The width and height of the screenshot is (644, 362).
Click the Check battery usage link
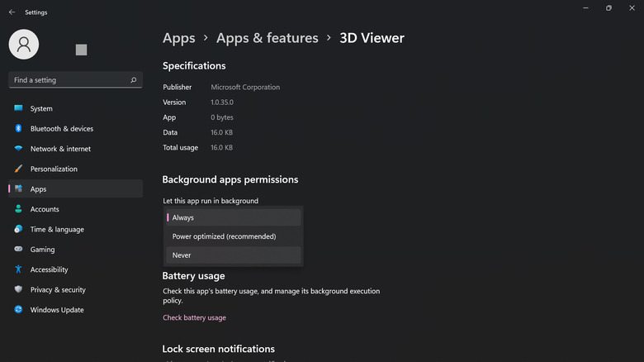pos(194,317)
